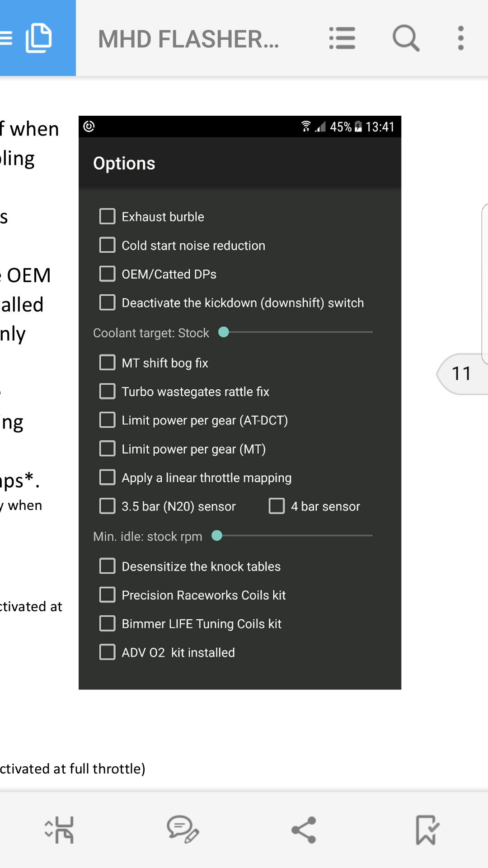Tick the OEM/Catted DPs option
The width and height of the screenshot is (488, 868).
click(108, 274)
